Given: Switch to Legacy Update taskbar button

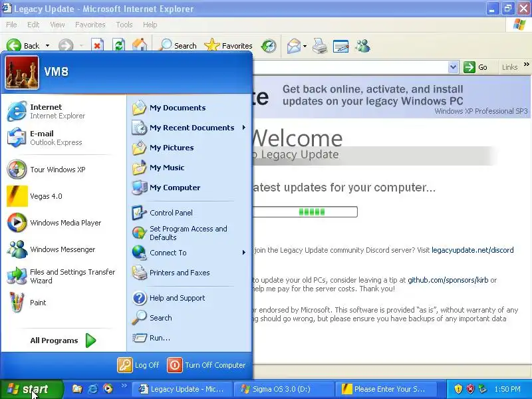Looking at the screenshot, I should coord(182,389).
